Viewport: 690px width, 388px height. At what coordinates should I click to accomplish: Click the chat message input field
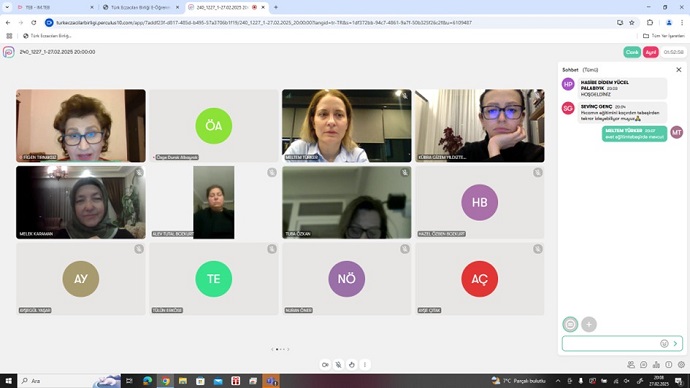(x=611, y=344)
